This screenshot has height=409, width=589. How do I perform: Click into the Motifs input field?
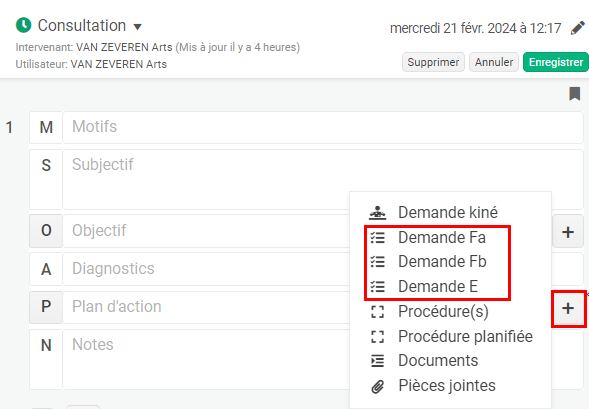[323, 127]
